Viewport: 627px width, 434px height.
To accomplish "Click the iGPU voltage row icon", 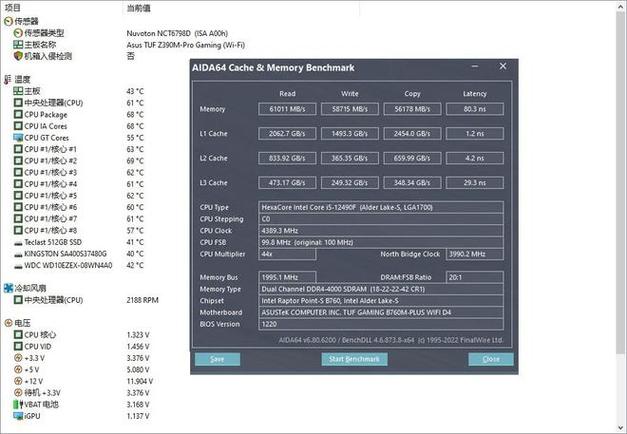I will coord(18,416).
